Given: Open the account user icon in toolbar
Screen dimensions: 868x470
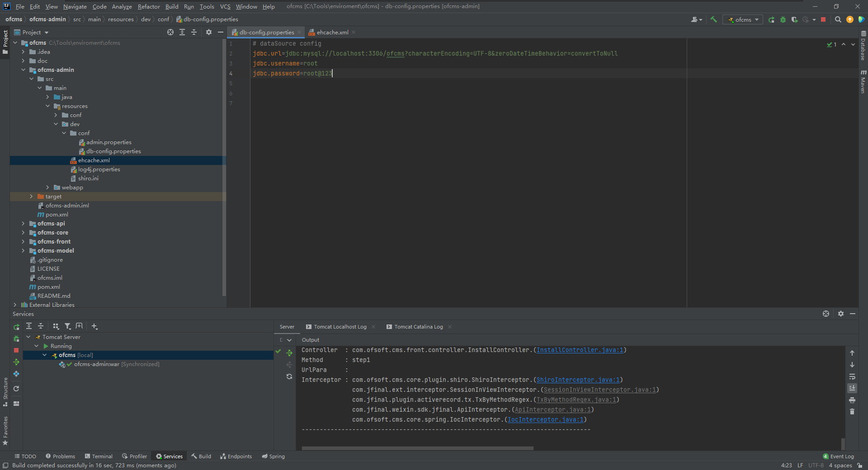Looking at the screenshot, I should pos(696,19).
